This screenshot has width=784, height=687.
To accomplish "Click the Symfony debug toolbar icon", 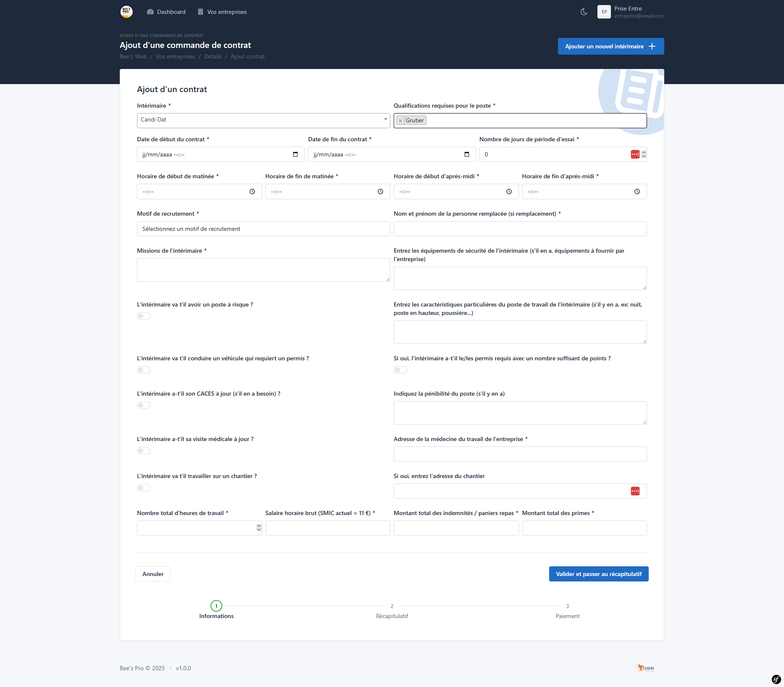I will pyautogui.click(x=776, y=679).
